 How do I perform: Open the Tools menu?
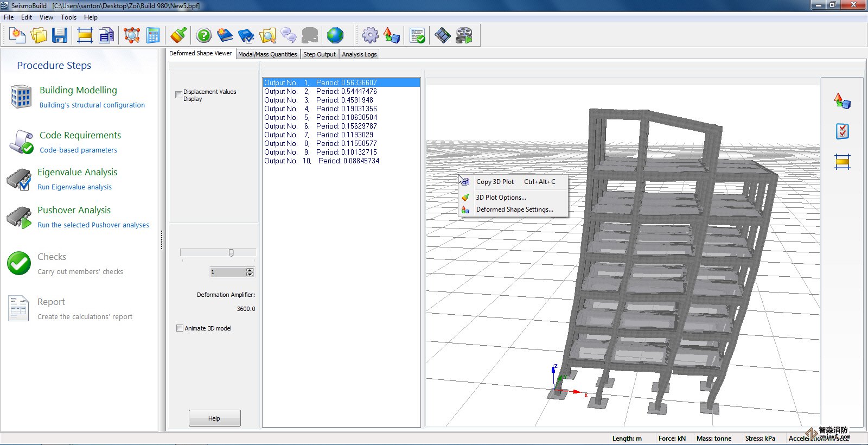[68, 17]
